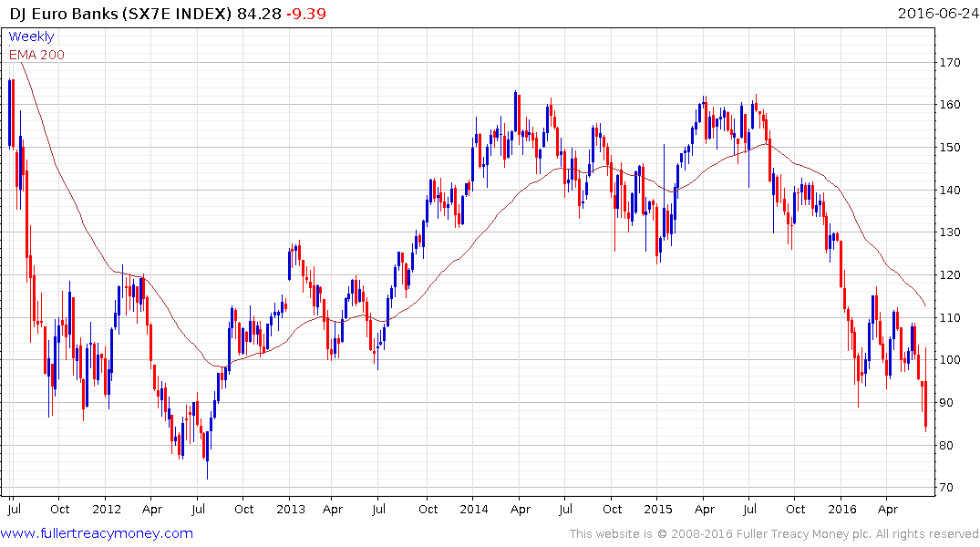This screenshot has width=980, height=547.
Task: Open the www.fullertreacymoney.com link
Action: point(97,533)
